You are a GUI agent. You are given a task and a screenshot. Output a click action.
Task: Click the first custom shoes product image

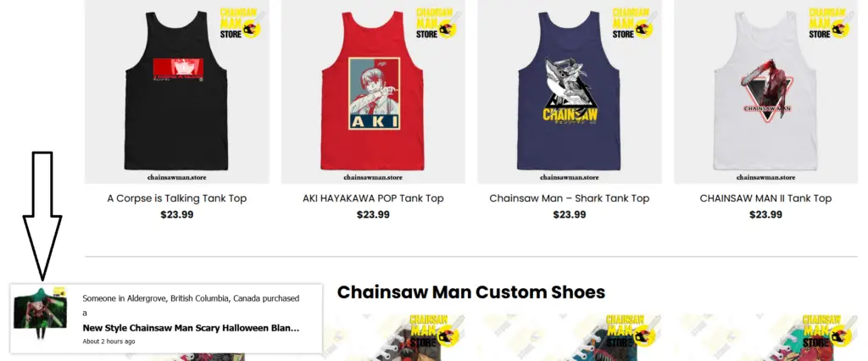(395, 337)
